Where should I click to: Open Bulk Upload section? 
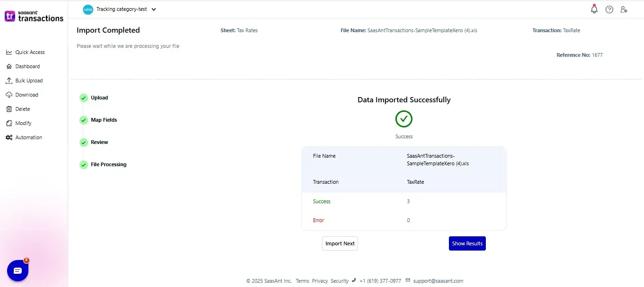point(29,81)
